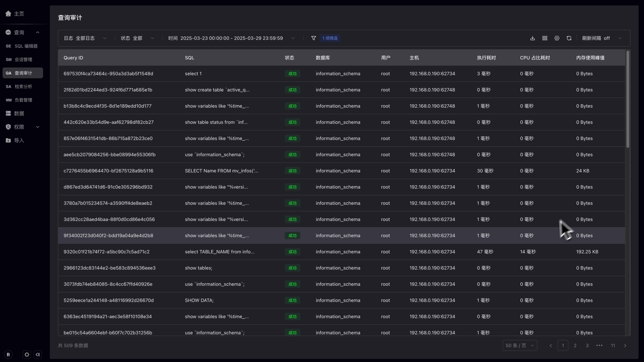Click the 30 毫秒 execution time cell
Screen dimensions: 644x362
pos(485,171)
